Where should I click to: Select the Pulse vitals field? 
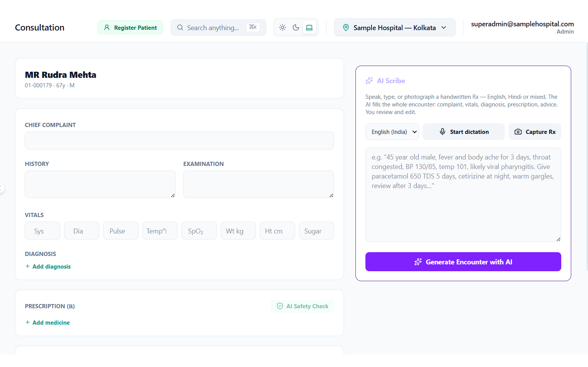tap(121, 231)
